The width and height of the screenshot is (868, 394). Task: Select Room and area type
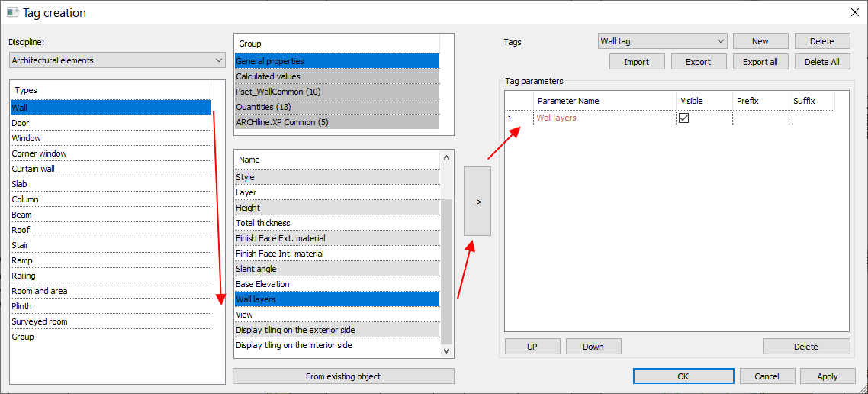pyautogui.click(x=111, y=291)
